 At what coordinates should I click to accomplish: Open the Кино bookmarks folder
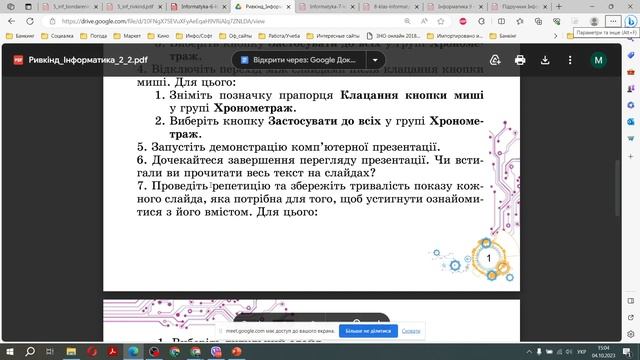tap(158, 36)
